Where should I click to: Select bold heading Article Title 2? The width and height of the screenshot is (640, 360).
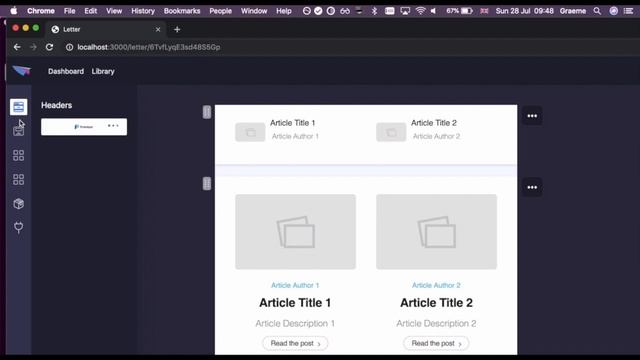(x=436, y=303)
